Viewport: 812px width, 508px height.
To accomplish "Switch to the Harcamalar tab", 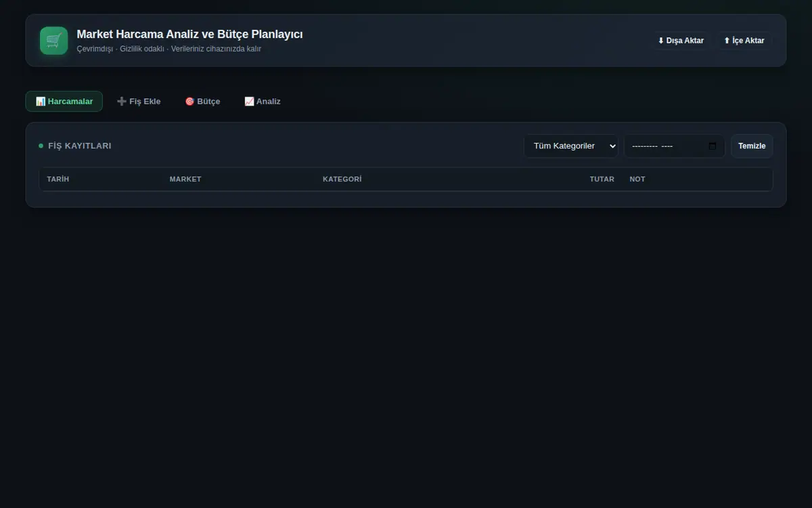I will coord(64,102).
